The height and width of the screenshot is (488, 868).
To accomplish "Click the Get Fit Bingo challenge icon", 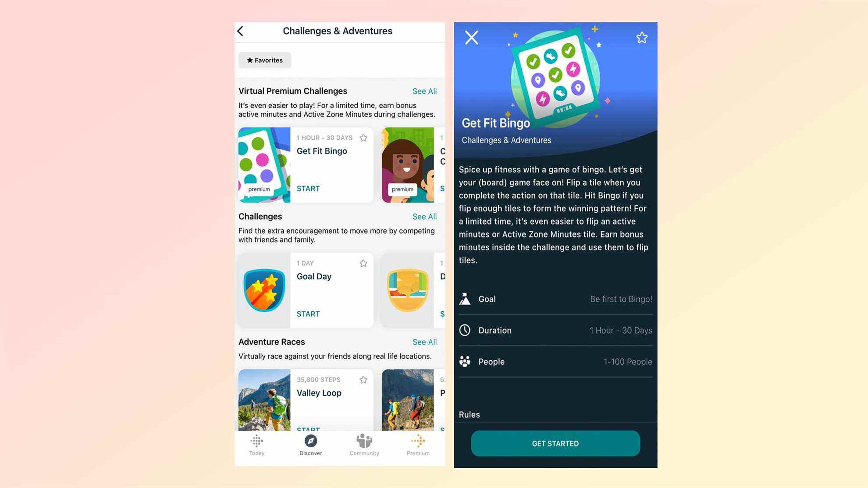I will (x=264, y=165).
